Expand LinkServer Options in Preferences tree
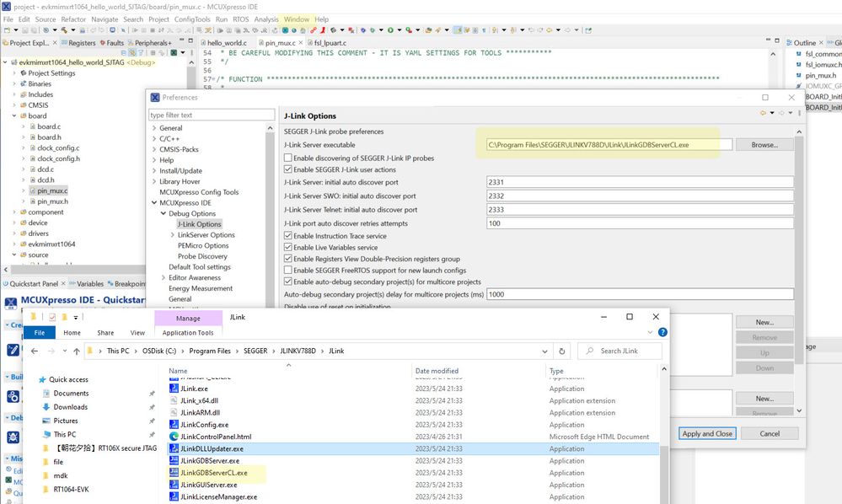The height and width of the screenshot is (504, 842). click(x=173, y=235)
